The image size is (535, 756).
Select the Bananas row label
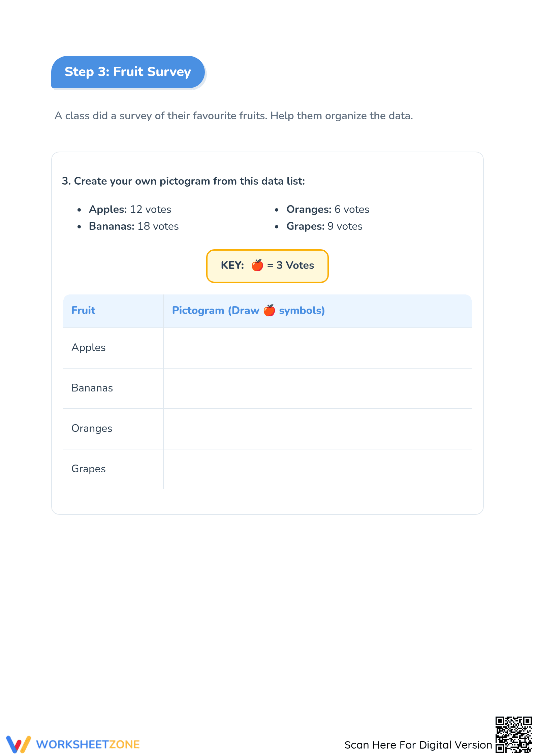92,388
